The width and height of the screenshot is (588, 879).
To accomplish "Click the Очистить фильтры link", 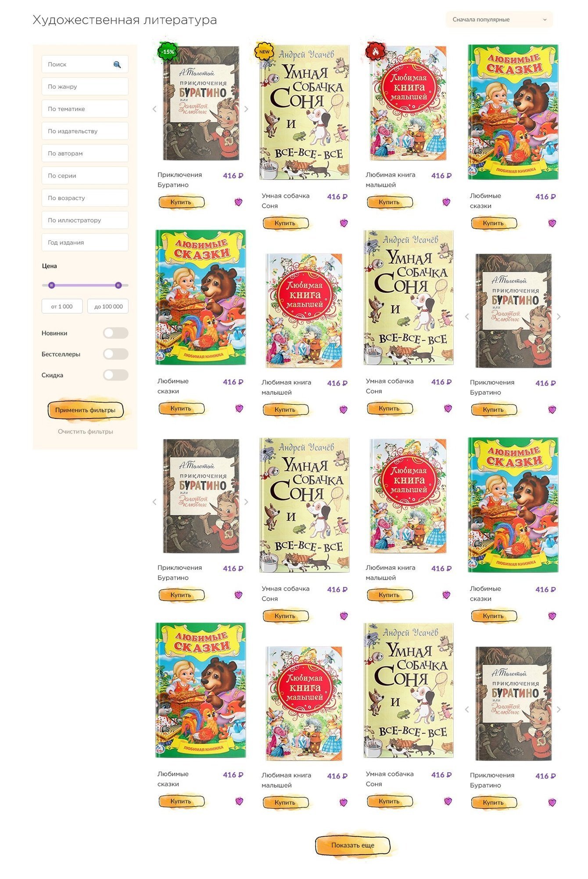I will click(x=86, y=432).
